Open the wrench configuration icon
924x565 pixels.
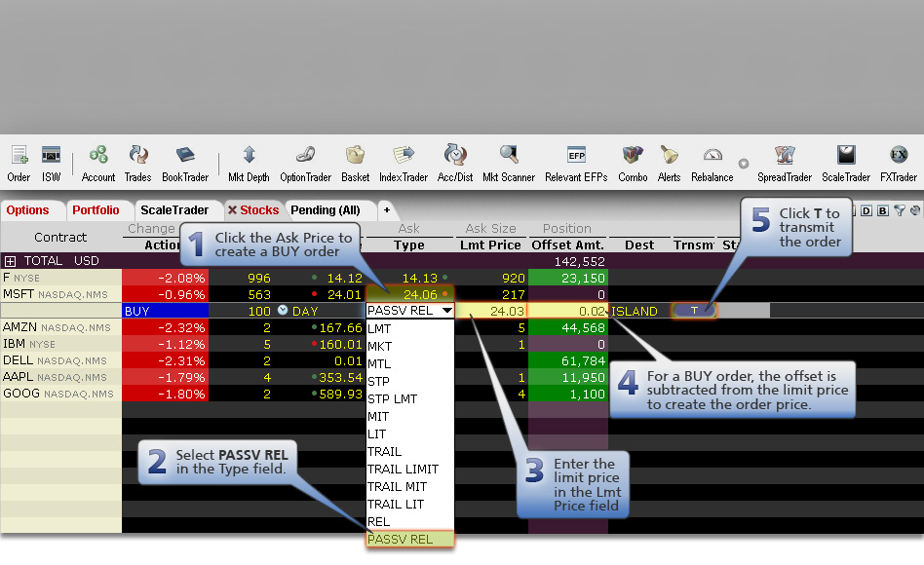pyautogui.click(x=915, y=210)
